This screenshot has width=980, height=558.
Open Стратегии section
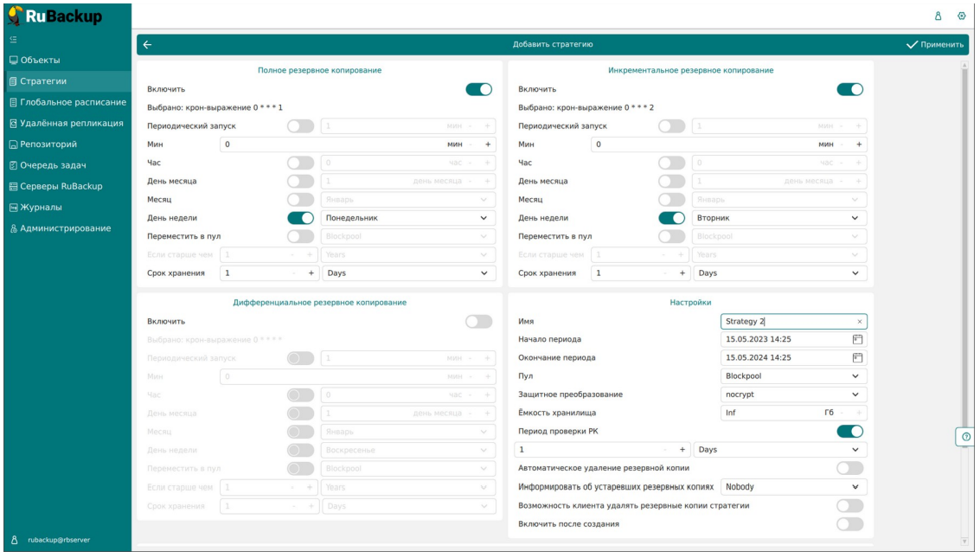pos(67,81)
